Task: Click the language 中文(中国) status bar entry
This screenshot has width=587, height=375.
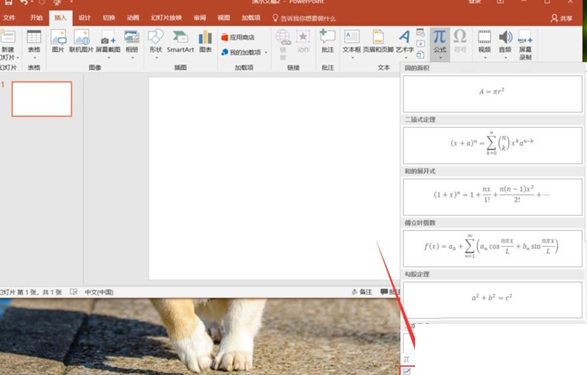Action: coord(99,292)
